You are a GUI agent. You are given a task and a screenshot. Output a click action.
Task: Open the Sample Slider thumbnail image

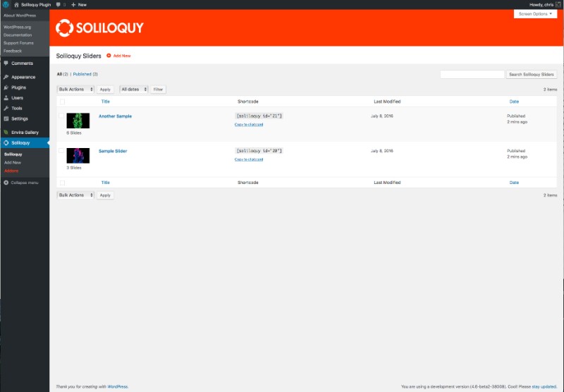click(78, 156)
